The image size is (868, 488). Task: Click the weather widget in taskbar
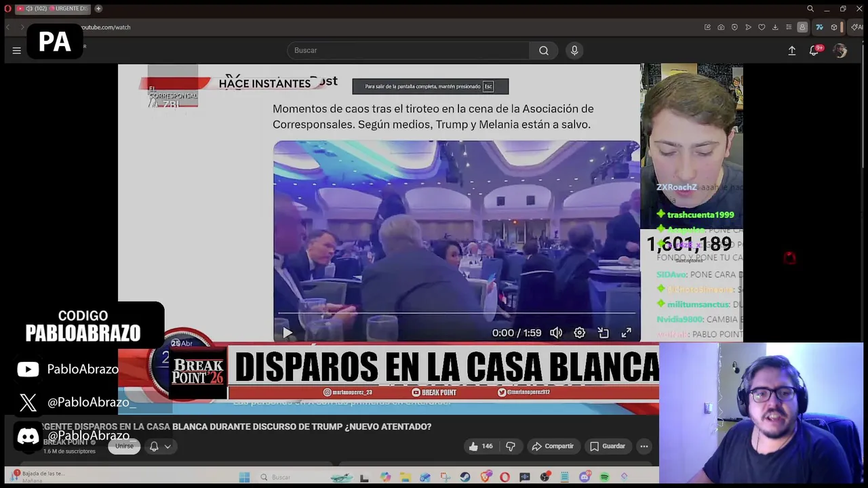point(37,477)
